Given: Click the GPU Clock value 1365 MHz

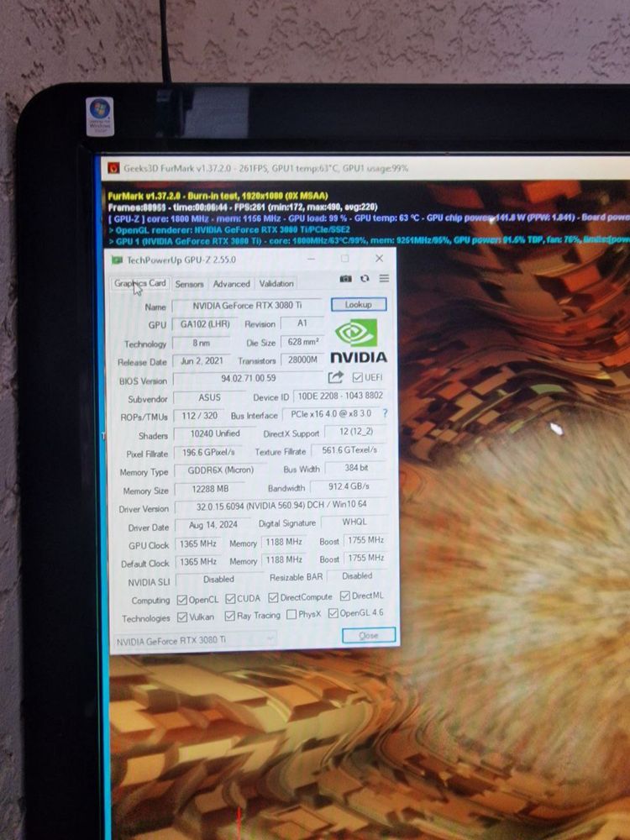Looking at the screenshot, I should (197, 543).
